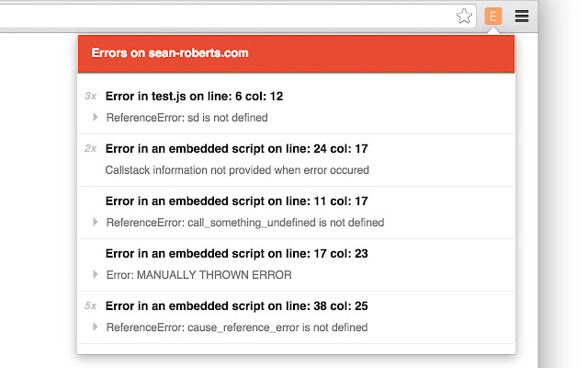Screen dimensions: 588x368
Task: Click the 'Errors on sean-roberts.com' header
Action: [170, 53]
